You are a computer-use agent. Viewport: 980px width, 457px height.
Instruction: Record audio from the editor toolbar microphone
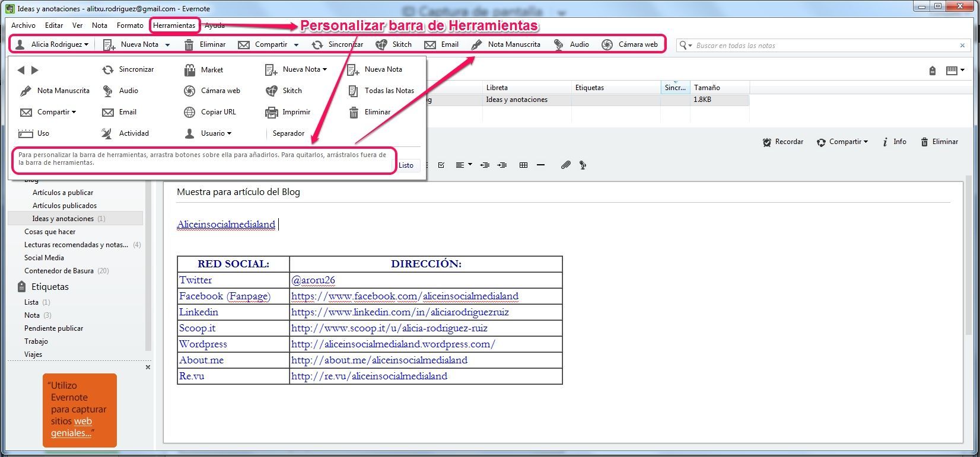583,165
